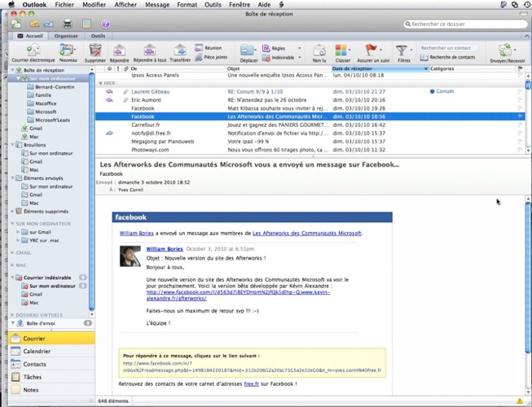
Task: Mark message with Non lu icon
Action: pyautogui.click(x=319, y=50)
